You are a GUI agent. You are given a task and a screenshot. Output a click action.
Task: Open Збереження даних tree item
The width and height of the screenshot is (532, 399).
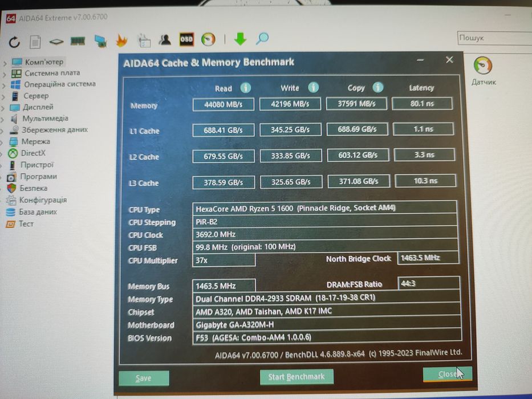[55, 130]
